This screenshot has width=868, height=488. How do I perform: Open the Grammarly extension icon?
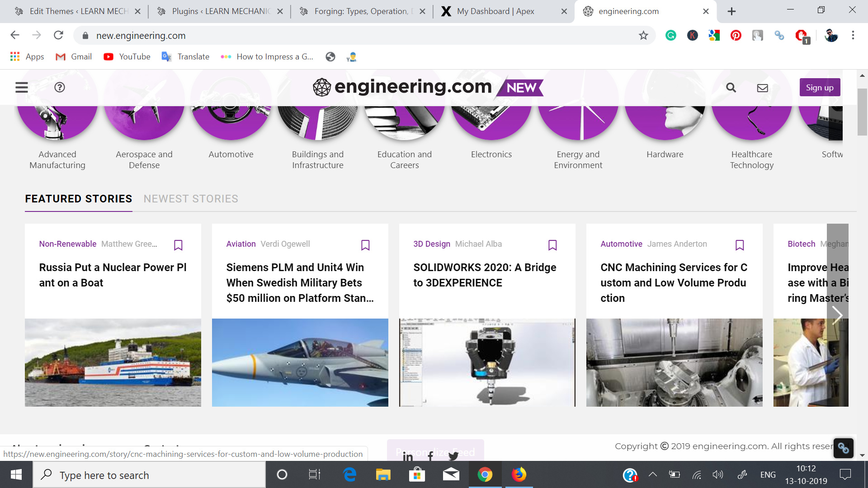coord(671,35)
